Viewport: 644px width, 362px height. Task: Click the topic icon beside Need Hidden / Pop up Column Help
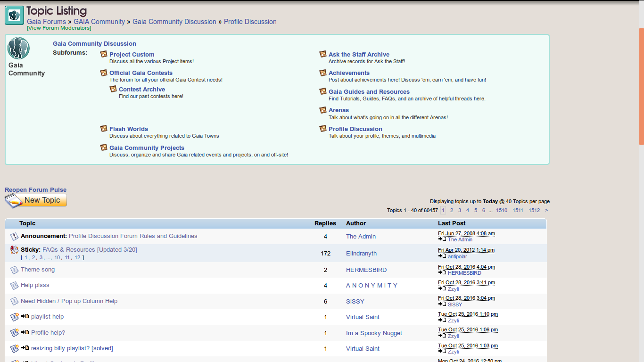pyautogui.click(x=14, y=301)
